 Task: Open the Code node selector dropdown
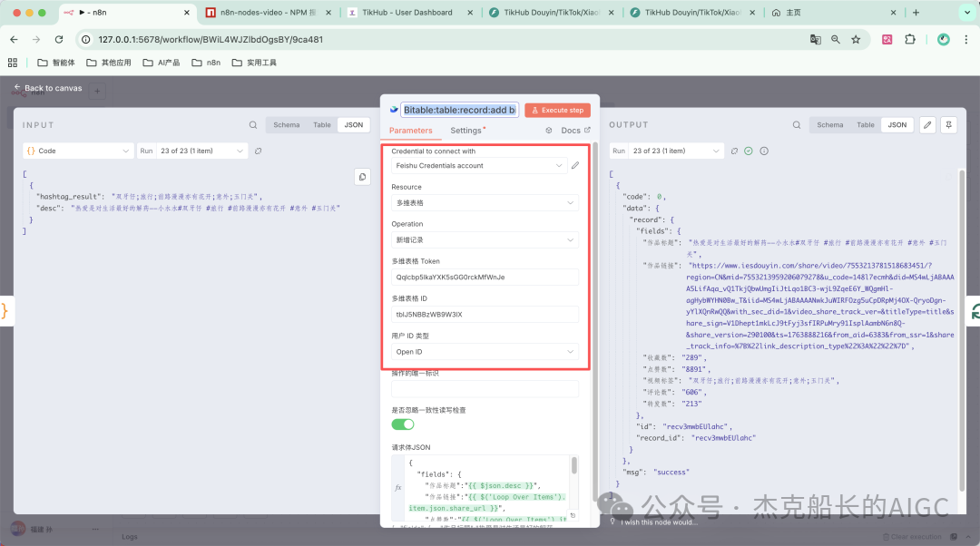click(x=78, y=151)
